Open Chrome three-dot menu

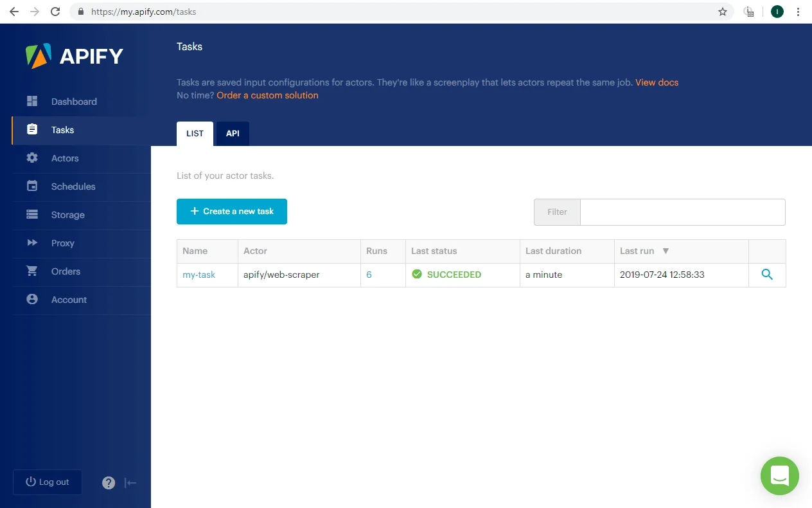click(x=799, y=12)
